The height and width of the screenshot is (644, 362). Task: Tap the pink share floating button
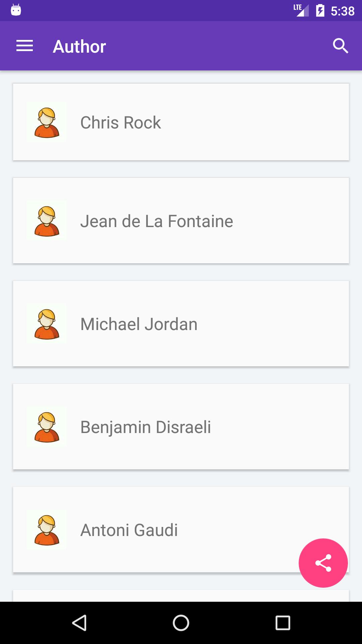point(323,563)
